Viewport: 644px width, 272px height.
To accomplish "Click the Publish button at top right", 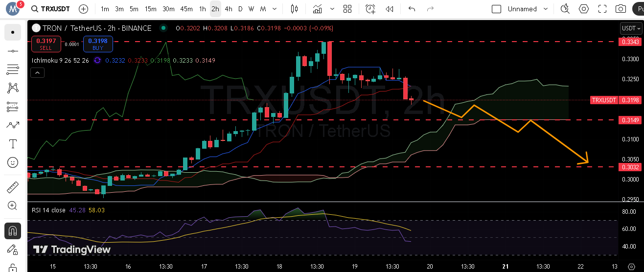I will click(x=638, y=9).
